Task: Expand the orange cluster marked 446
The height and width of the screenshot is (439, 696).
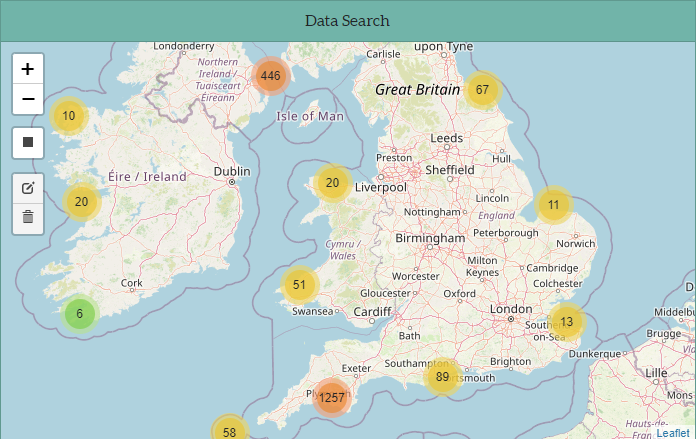Action: pyautogui.click(x=270, y=76)
